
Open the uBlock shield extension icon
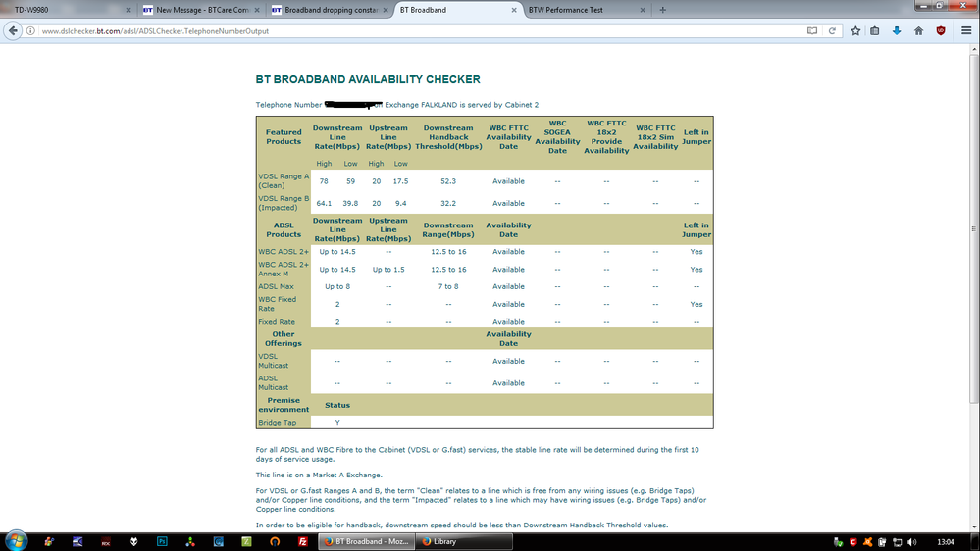[941, 30]
